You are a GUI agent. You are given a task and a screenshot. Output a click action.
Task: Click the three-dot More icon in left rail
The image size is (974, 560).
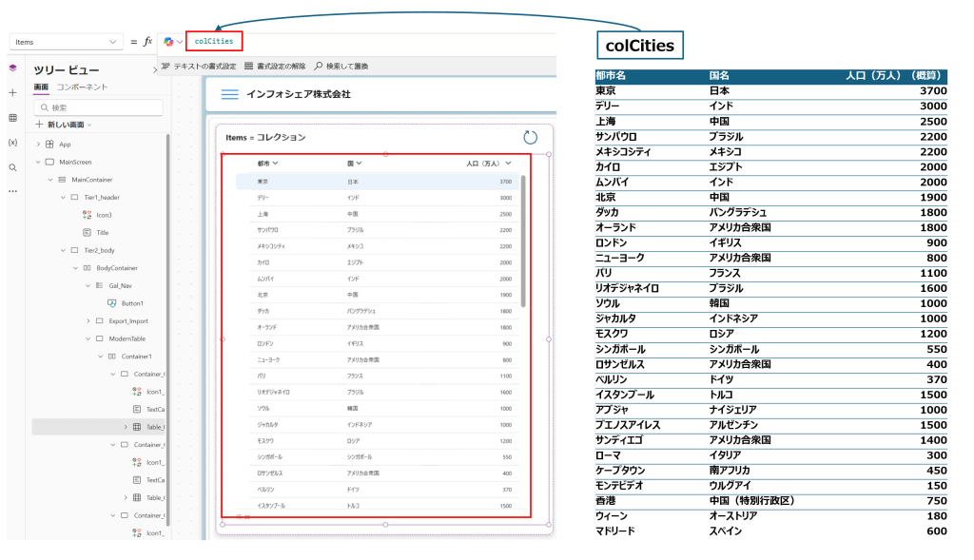(12, 191)
